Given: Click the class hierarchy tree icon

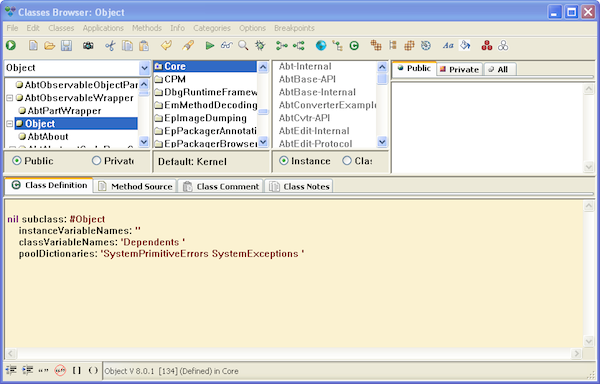Looking at the screenshot, I should click(338, 46).
